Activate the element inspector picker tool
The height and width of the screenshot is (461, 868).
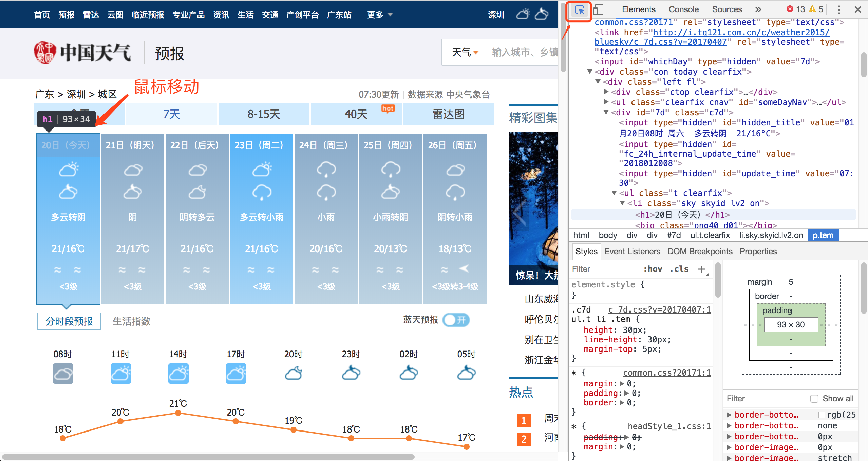coord(580,10)
